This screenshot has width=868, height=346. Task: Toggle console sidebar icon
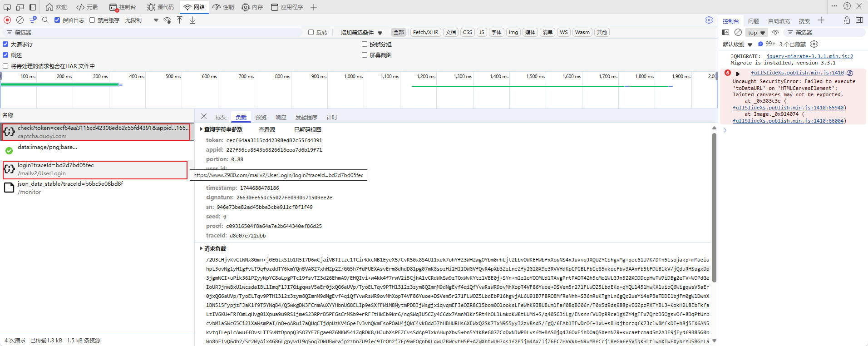click(x=725, y=32)
